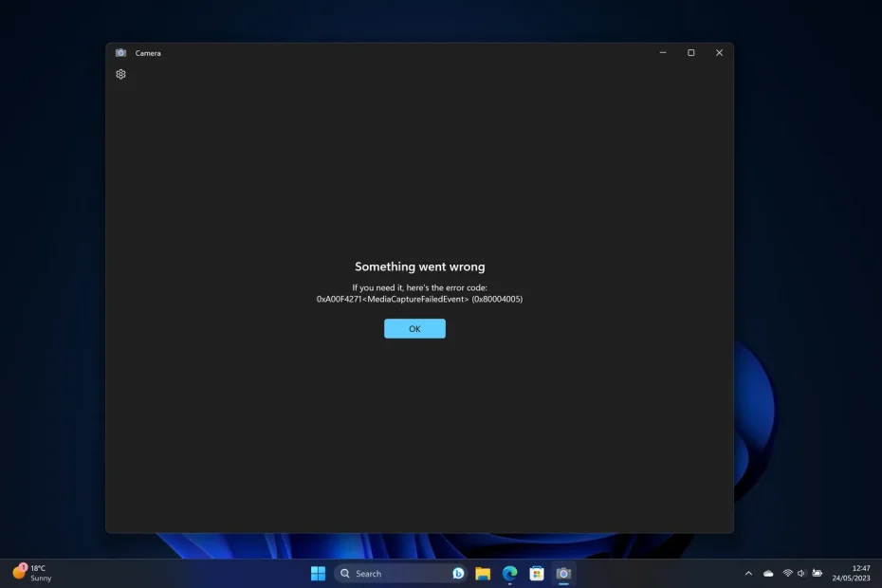Close the Camera app window
The image size is (882, 588).
[718, 53]
